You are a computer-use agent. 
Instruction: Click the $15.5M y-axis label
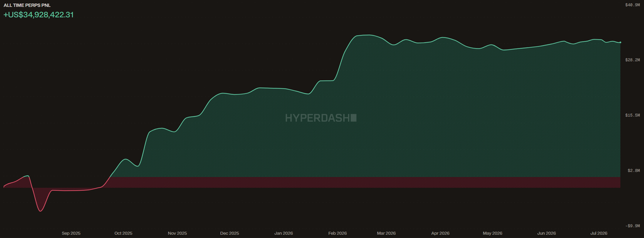633,116
